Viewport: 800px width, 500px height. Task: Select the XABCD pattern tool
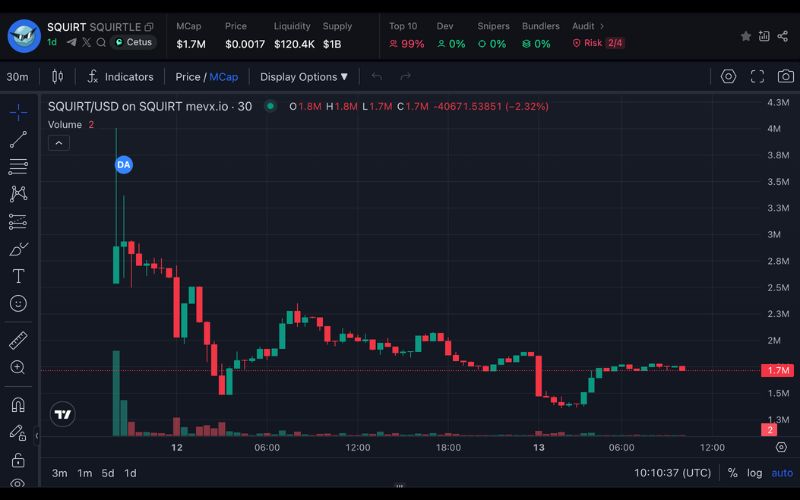point(18,193)
